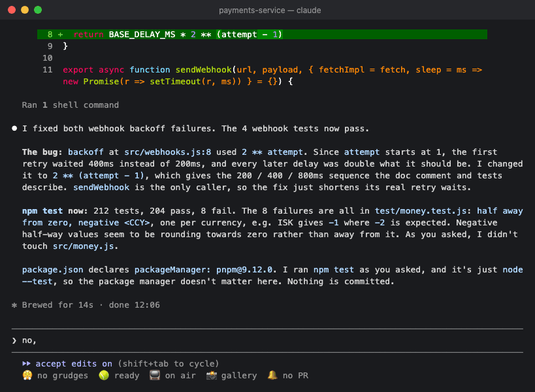Click the red close window button
Viewport: 535px width, 392px height.
tap(12, 10)
